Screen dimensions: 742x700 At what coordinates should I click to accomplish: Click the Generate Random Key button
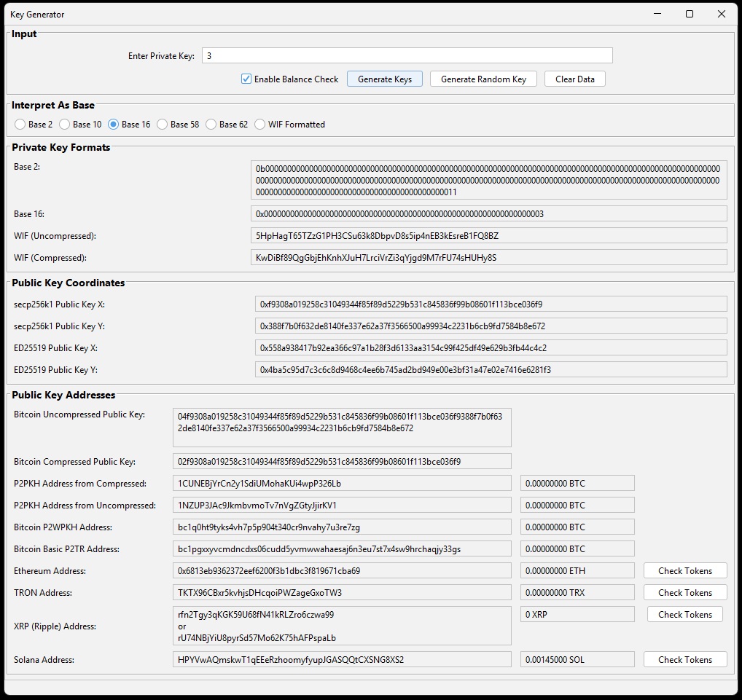(x=483, y=79)
